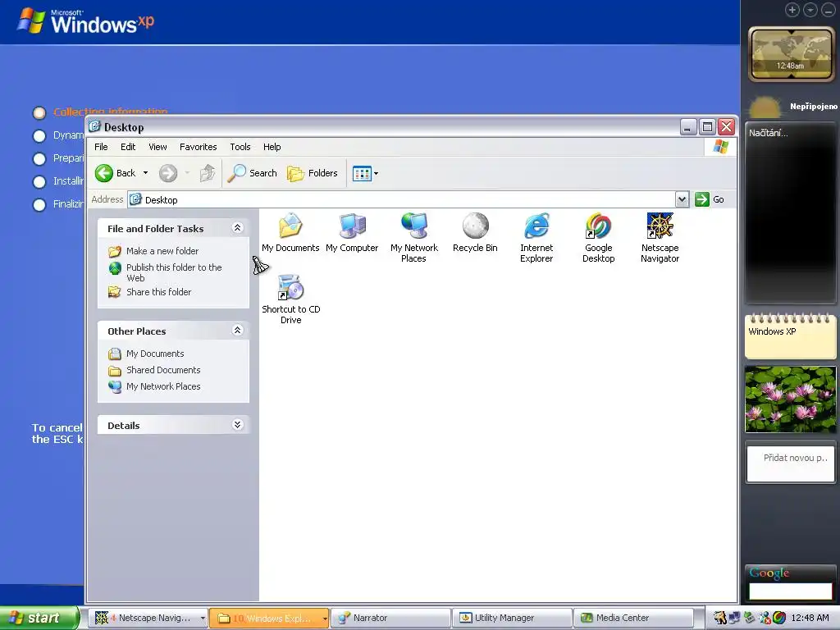Open Netscape taskbar group dropdown arrow
The width and height of the screenshot is (840, 630).
click(x=203, y=619)
